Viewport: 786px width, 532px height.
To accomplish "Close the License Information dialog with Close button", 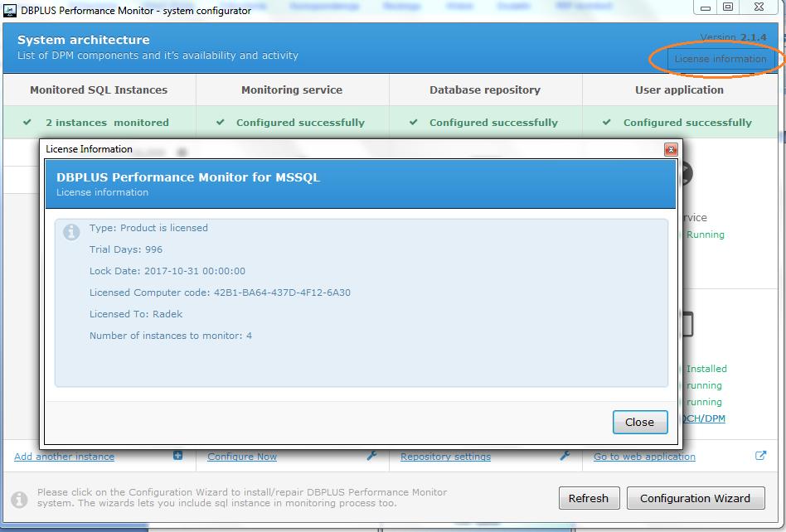I will [640, 422].
